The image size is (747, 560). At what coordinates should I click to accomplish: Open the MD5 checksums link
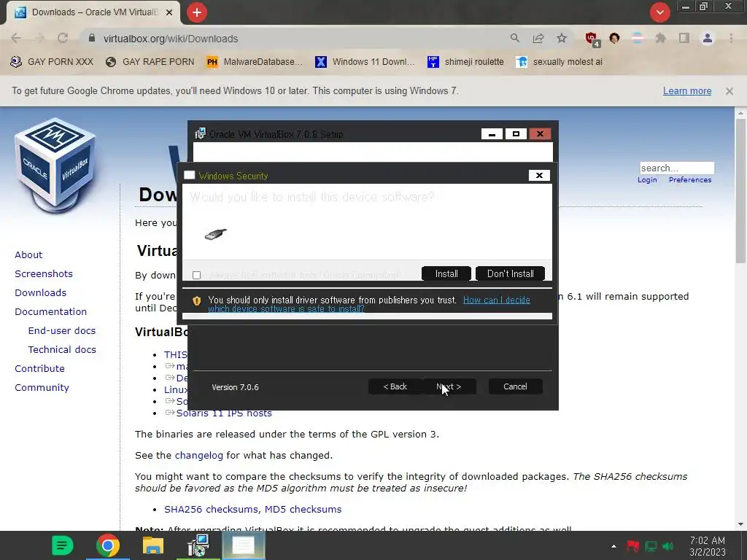click(x=303, y=509)
